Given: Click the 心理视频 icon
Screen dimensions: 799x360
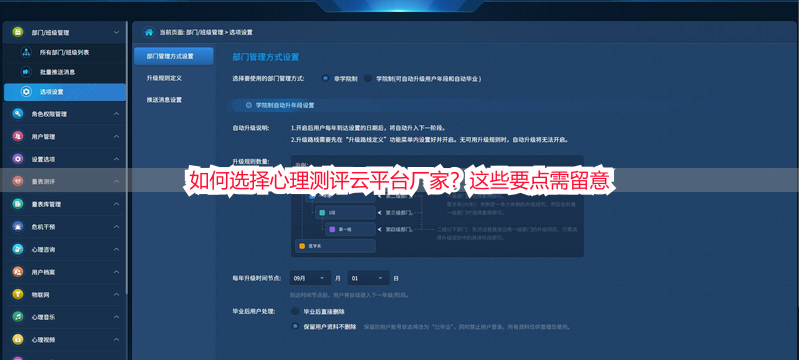Looking at the screenshot, I should pos(18,339).
